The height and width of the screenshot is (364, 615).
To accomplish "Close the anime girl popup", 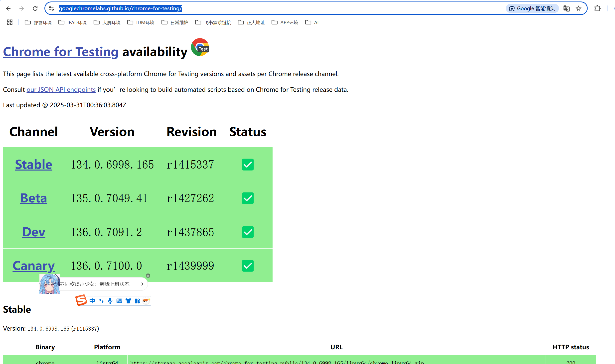I will pos(148,276).
